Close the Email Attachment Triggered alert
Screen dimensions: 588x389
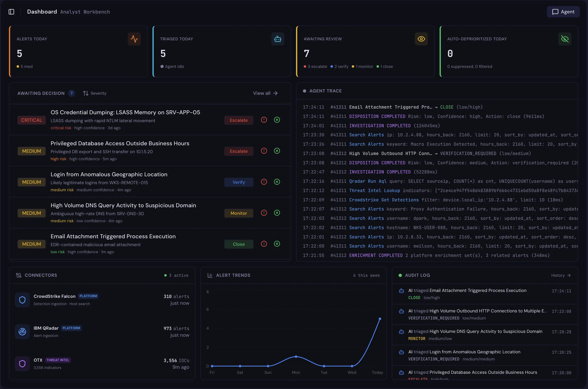click(238, 244)
